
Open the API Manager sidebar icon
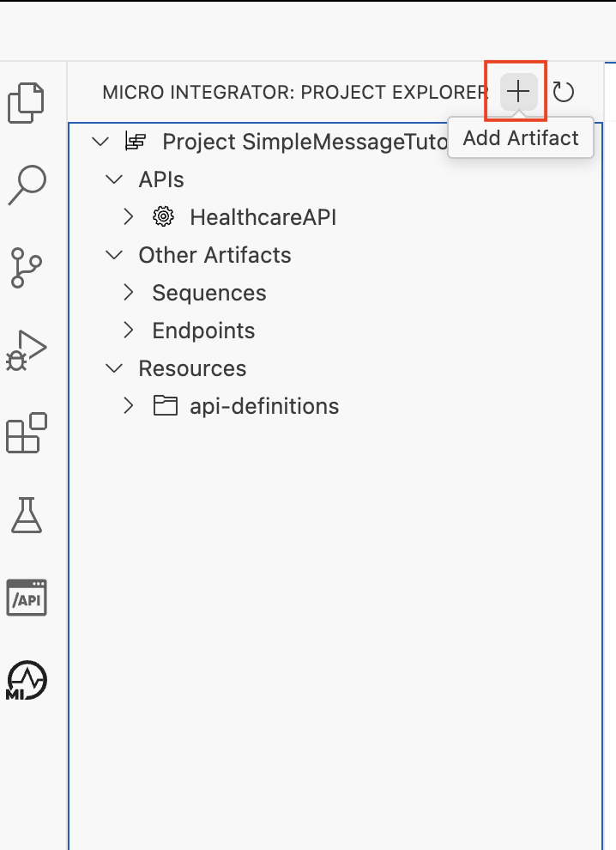(27, 598)
